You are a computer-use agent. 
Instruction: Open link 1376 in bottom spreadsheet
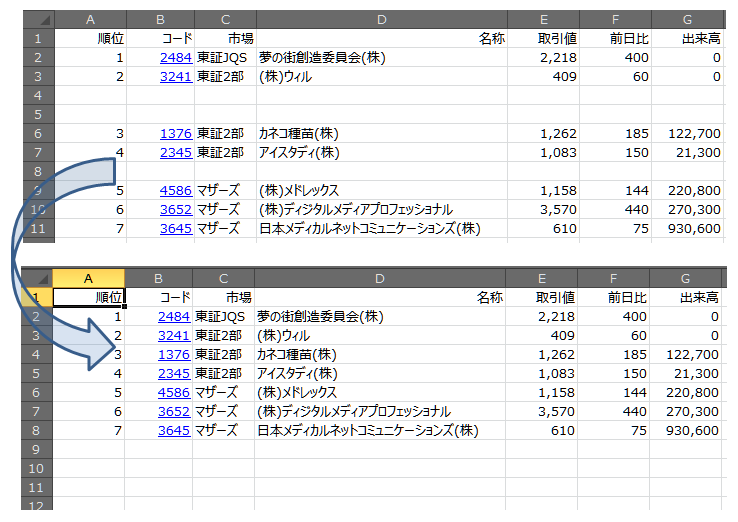coord(174,354)
